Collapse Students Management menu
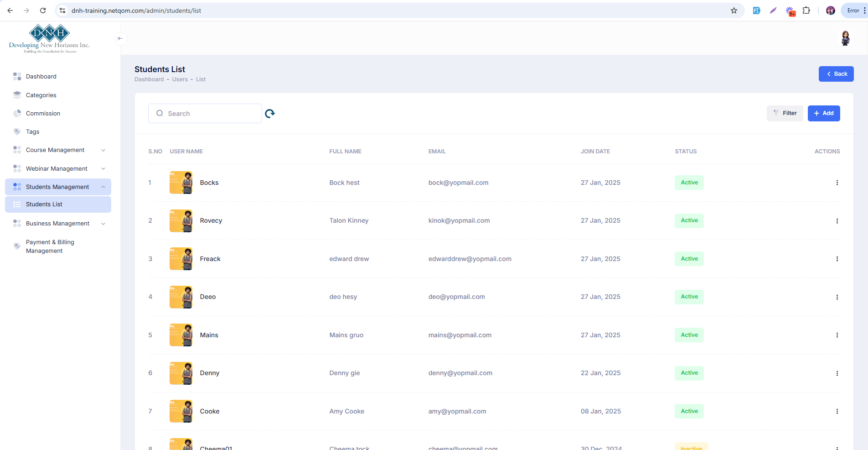 tap(58, 187)
